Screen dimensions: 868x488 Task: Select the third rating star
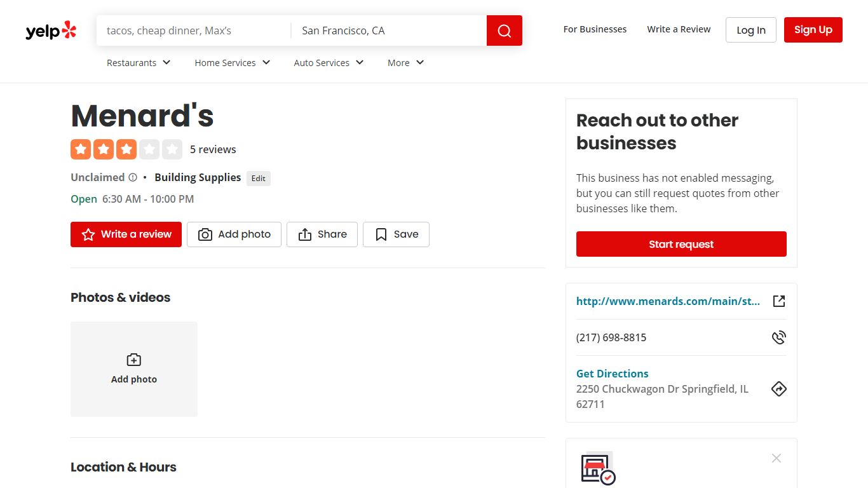point(126,149)
